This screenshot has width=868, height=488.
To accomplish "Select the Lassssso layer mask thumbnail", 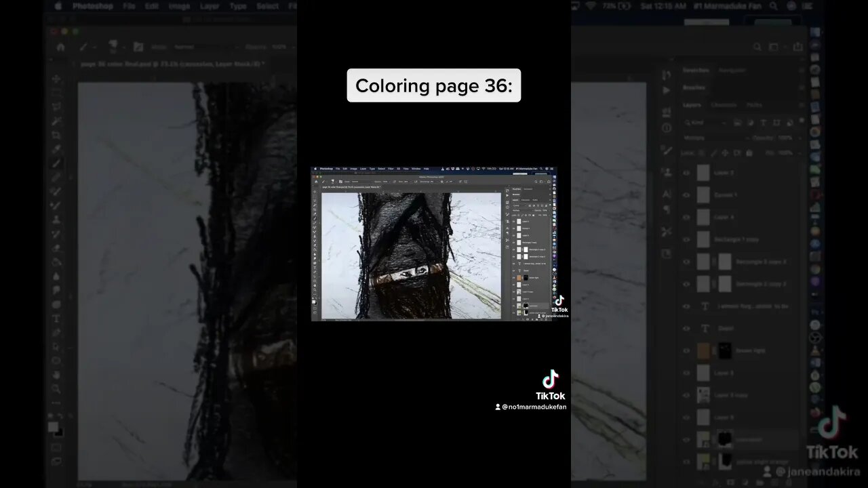I will (x=725, y=440).
